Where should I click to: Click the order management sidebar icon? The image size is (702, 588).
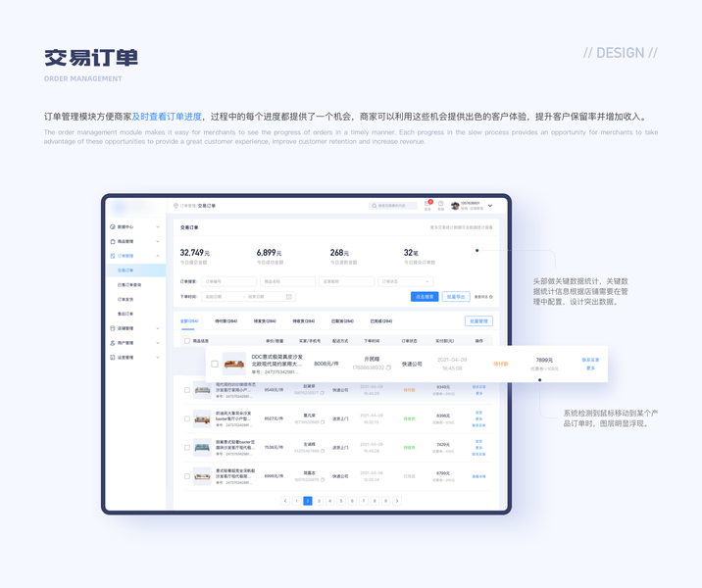click(113, 256)
